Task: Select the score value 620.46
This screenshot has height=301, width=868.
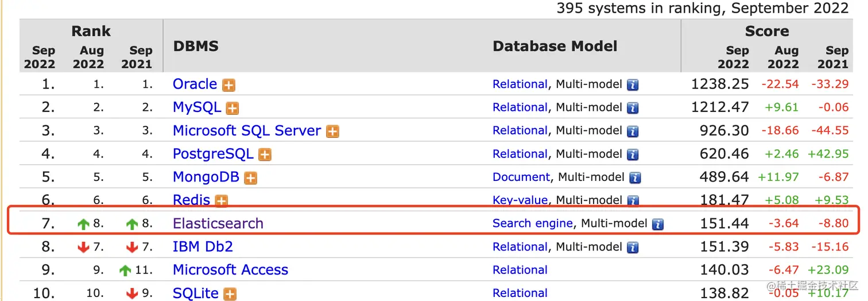Action: point(724,154)
